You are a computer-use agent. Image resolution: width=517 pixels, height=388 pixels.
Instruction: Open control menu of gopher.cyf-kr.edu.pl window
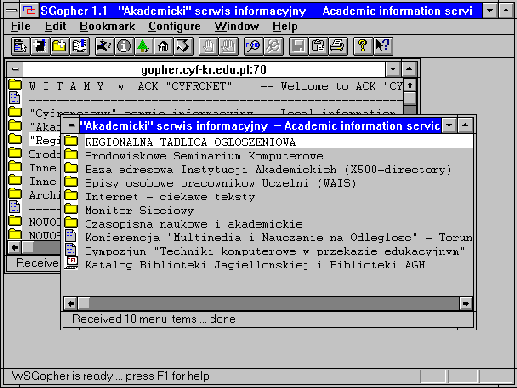(15, 69)
